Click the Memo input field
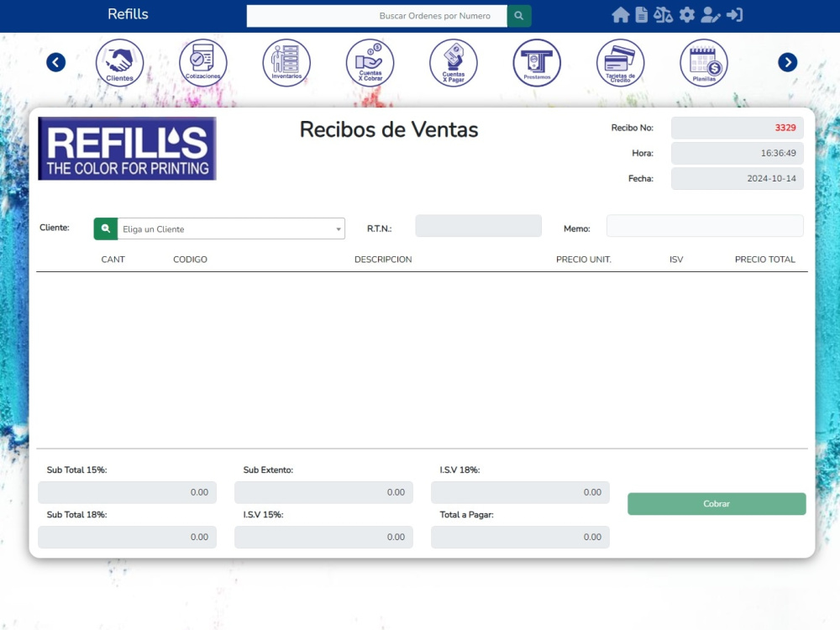Viewport: 840px width, 630px height. 705,225
